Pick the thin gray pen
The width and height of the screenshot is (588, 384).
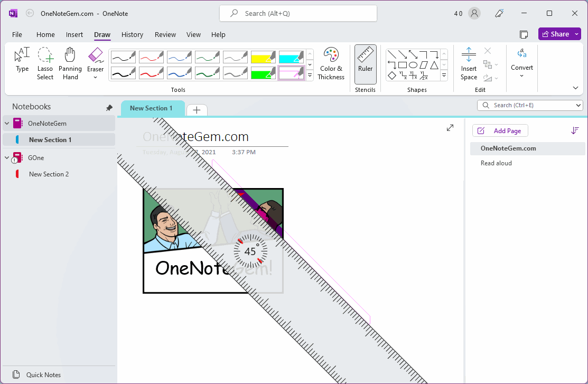coord(236,57)
